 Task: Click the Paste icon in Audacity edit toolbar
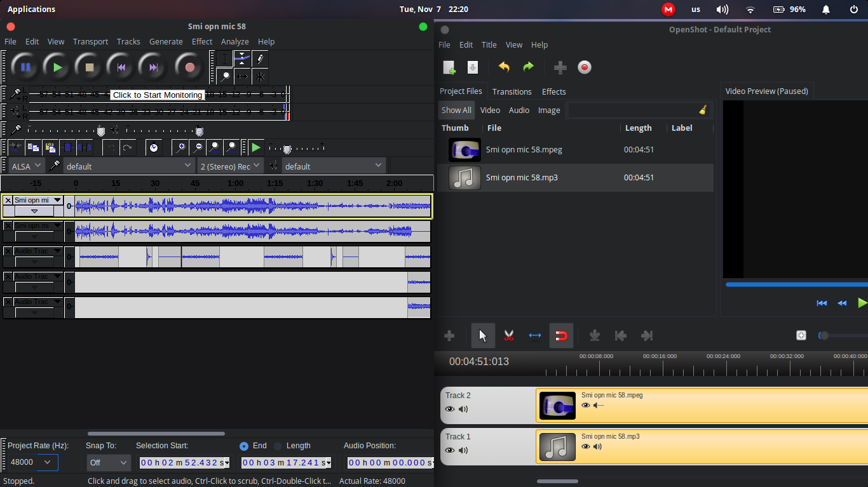tap(50, 148)
